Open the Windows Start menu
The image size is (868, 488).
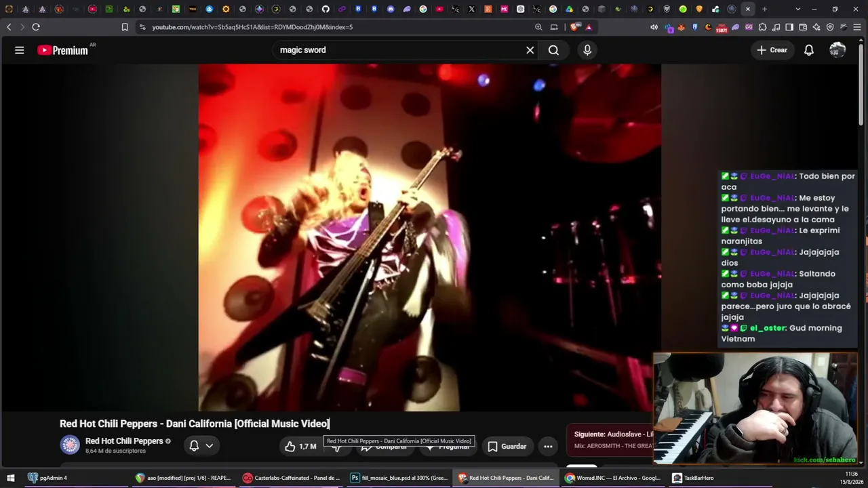10,478
